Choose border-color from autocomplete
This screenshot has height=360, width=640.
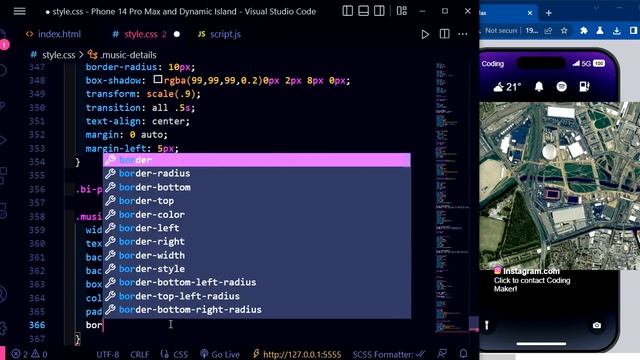tap(256, 215)
